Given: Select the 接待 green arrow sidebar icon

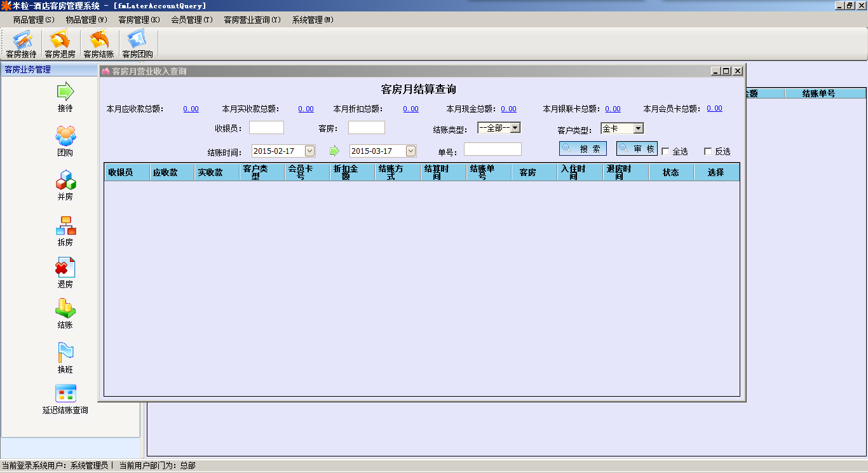Looking at the screenshot, I should (65, 92).
